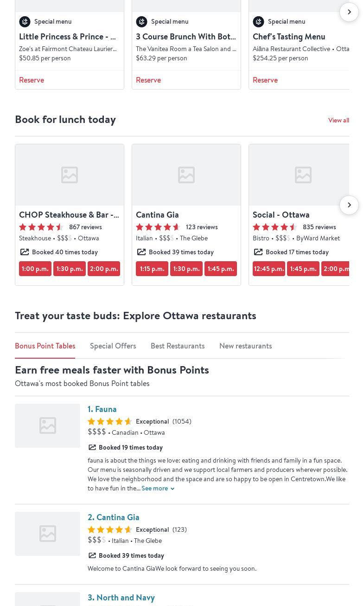The image size is (364, 606).
Task: Click the booked-today trend icon under CHOP Steakhouse
Action: pos(25,252)
